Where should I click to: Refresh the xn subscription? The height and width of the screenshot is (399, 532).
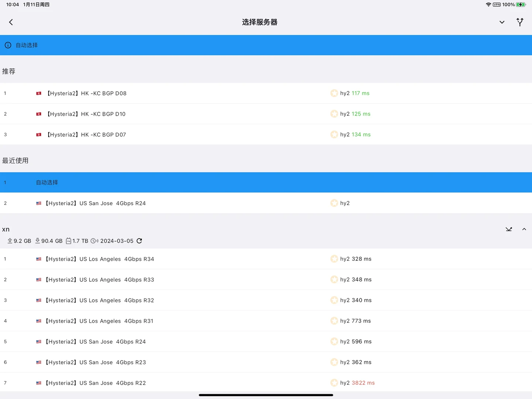tap(139, 241)
